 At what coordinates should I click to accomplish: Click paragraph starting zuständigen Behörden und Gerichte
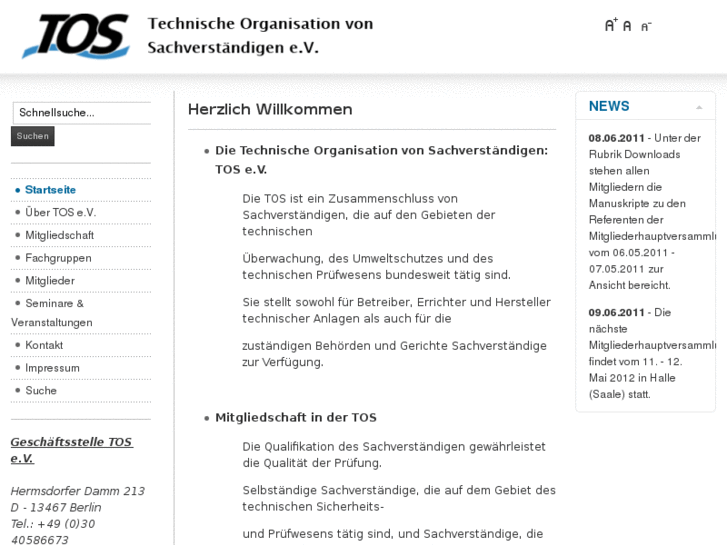[394, 354]
